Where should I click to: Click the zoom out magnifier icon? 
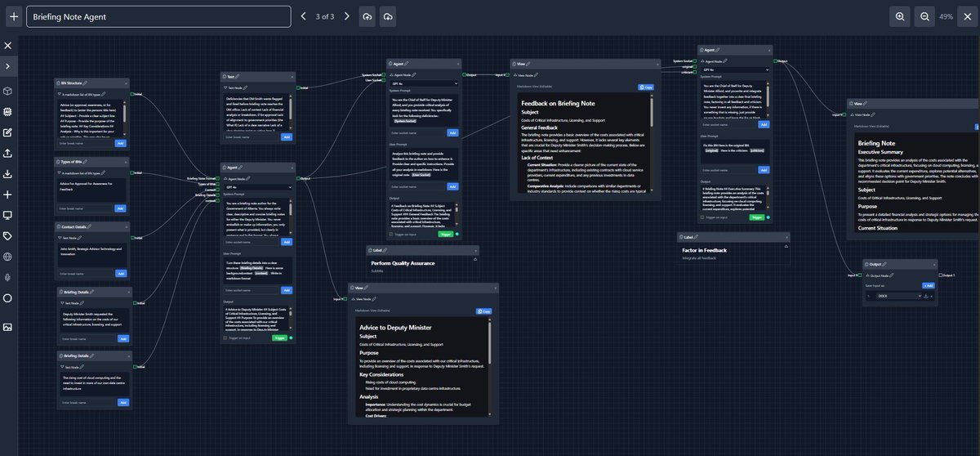pyautogui.click(x=924, y=16)
